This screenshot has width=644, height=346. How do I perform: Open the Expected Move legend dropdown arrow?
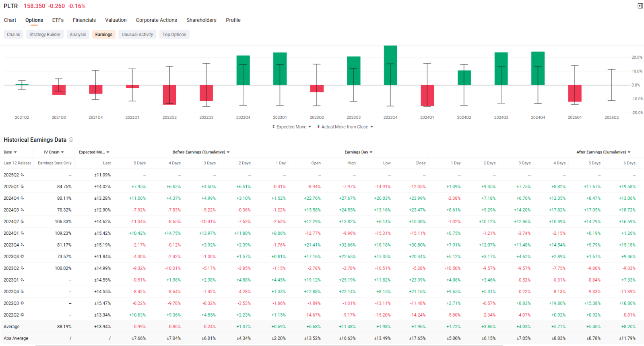pos(310,127)
